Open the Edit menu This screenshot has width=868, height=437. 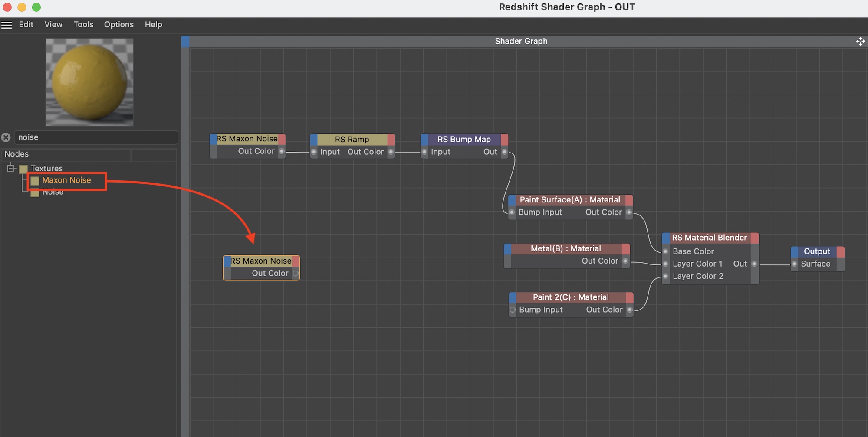26,25
